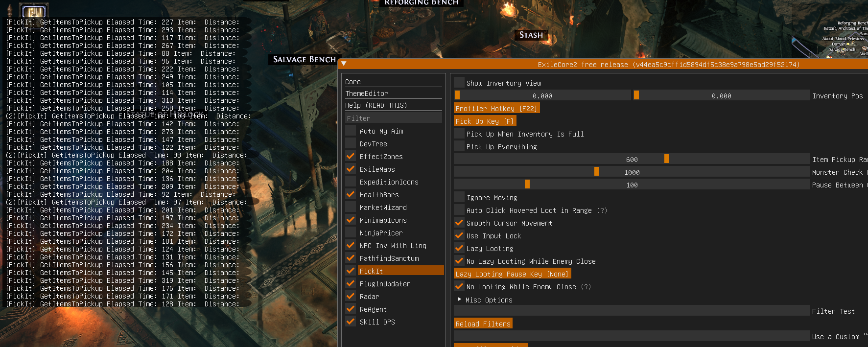868x347 pixels.
Task: Click the second Inventory Pos slider
Action: [721, 95]
